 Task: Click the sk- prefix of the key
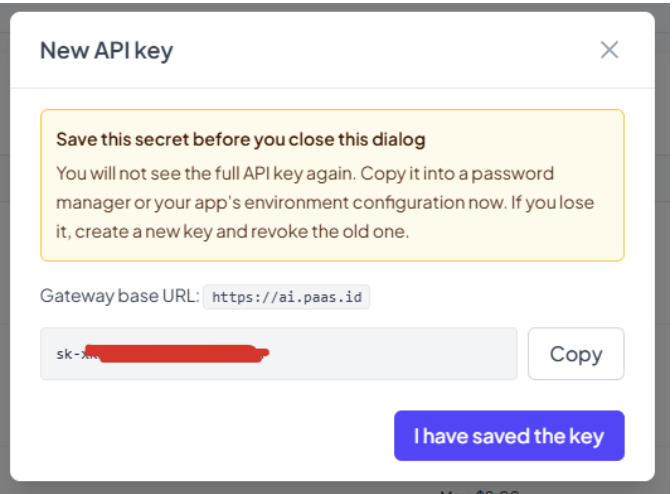pos(69,354)
